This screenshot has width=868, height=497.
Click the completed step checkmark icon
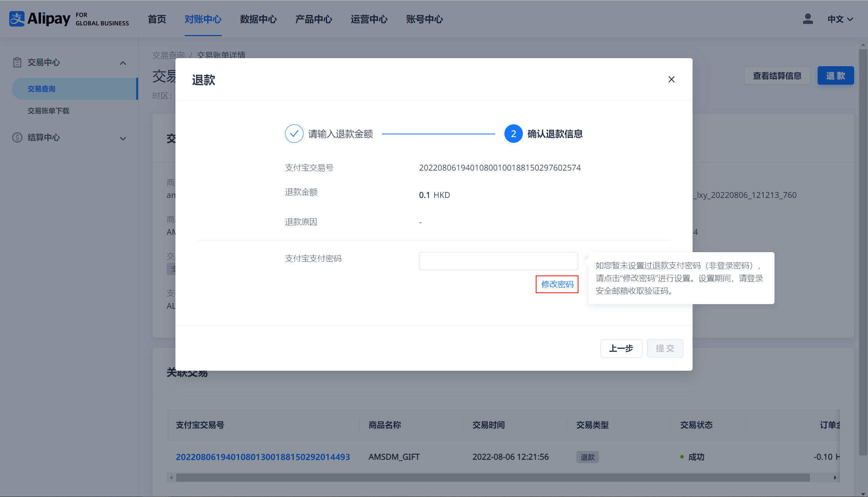(x=294, y=134)
